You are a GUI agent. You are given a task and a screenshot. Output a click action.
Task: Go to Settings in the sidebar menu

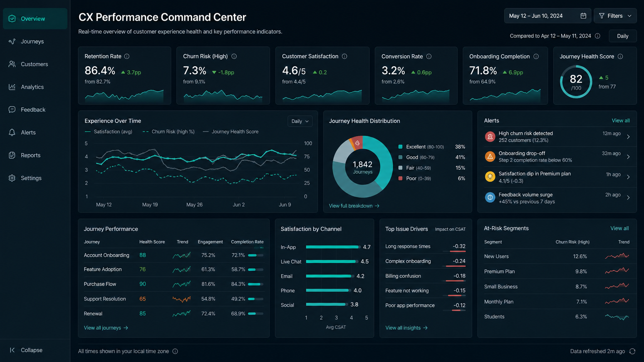(35, 178)
